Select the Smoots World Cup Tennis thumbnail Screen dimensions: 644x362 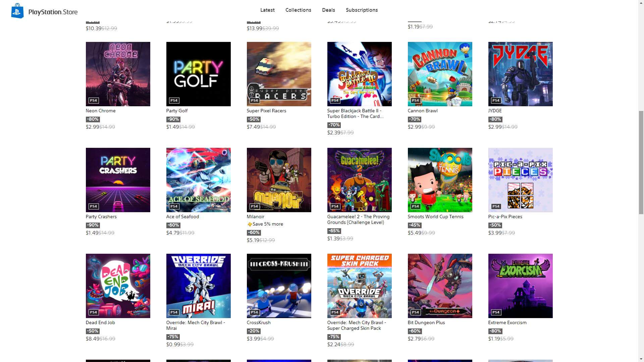point(440,180)
